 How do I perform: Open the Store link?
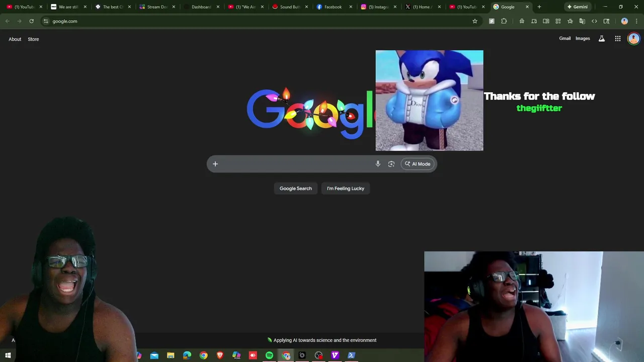point(33,39)
